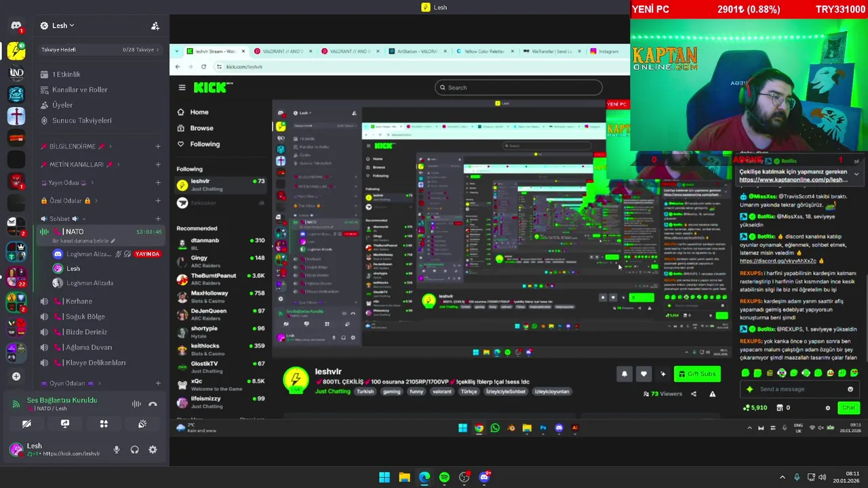Click the green Chat send button
This screenshot has width=868, height=488.
pyautogui.click(x=848, y=408)
